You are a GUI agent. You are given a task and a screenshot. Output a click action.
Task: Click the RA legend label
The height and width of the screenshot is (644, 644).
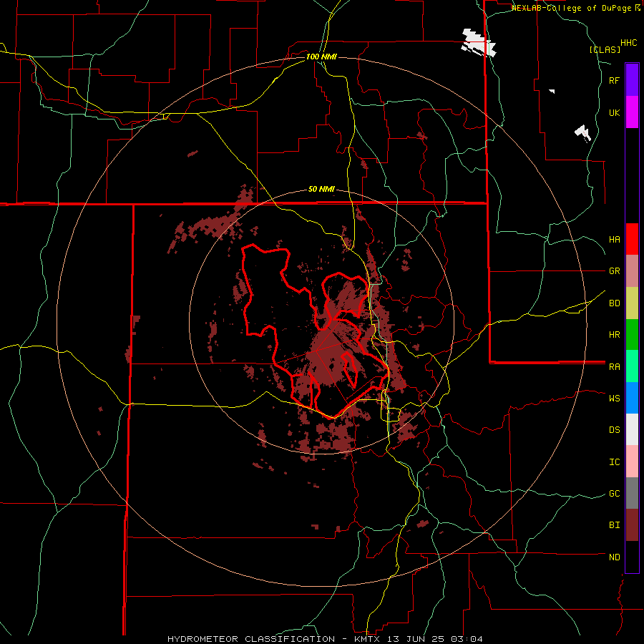(614, 367)
